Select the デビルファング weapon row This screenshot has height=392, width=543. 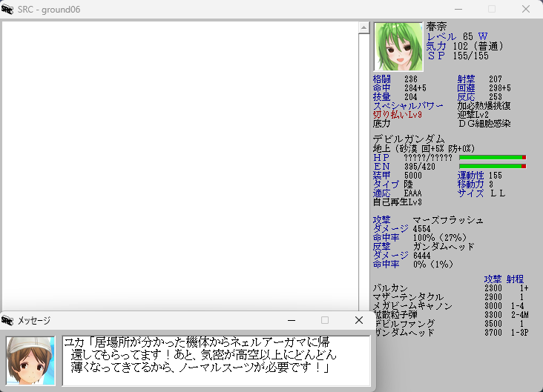(451, 324)
